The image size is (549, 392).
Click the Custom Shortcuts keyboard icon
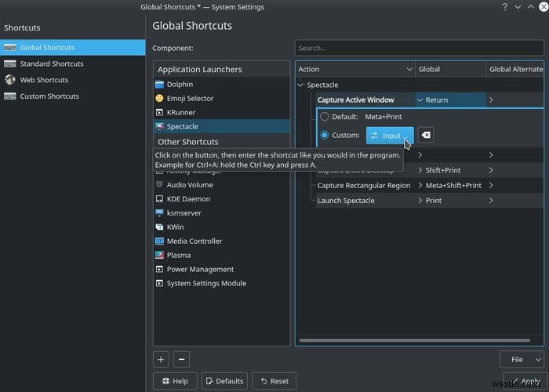(9, 96)
